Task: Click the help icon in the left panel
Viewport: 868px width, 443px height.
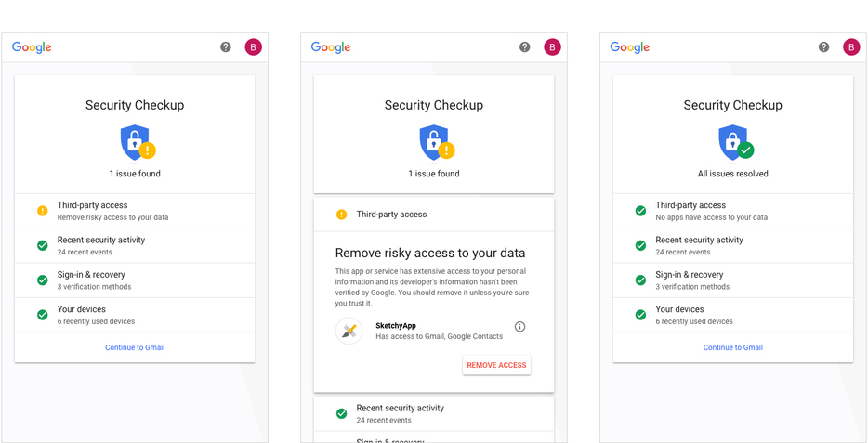Action: (226, 47)
